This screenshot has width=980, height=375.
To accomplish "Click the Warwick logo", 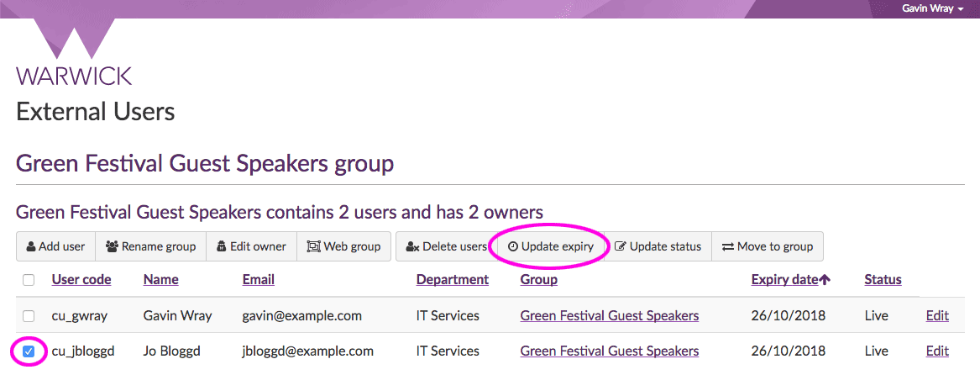I will click(74, 53).
